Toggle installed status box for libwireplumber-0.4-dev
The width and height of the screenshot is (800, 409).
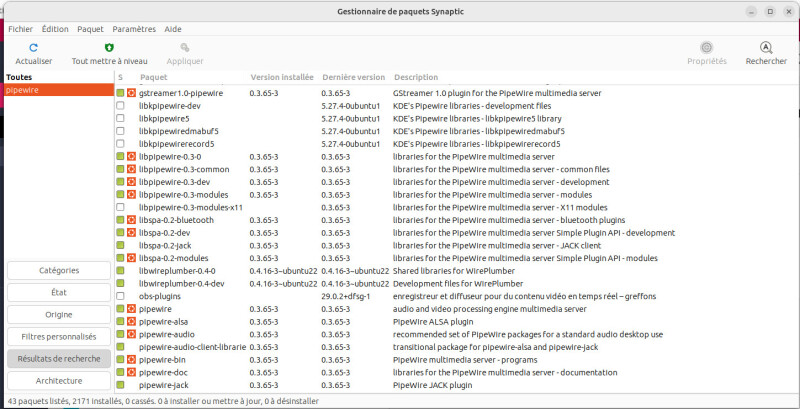pyautogui.click(x=120, y=284)
